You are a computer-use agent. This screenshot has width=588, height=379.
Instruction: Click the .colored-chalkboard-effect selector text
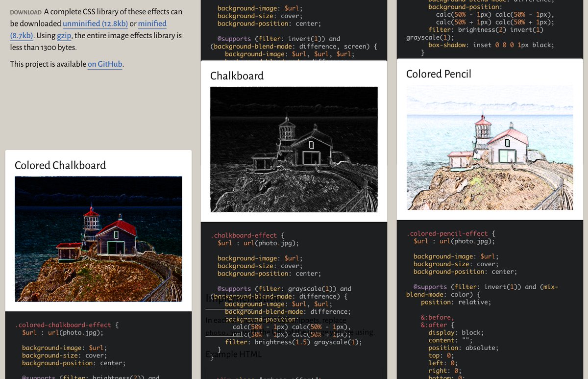pyautogui.click(x=63, y=325)
